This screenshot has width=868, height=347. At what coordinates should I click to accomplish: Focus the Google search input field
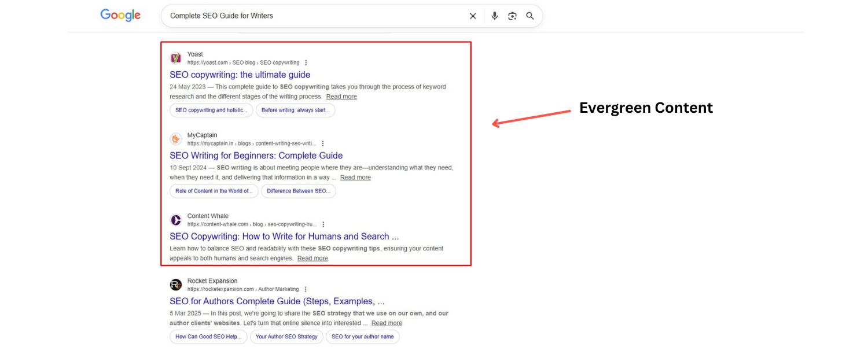click(312, 16)
